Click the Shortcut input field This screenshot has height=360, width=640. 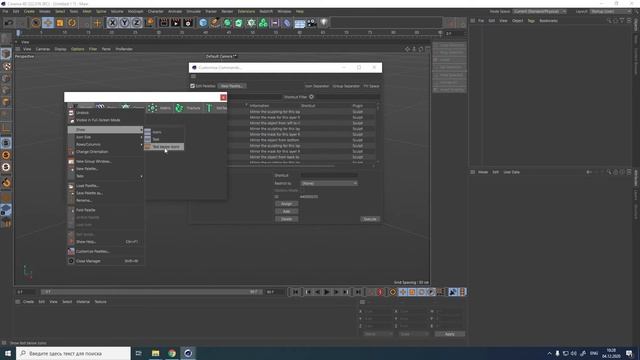click(x=329, y=176)
